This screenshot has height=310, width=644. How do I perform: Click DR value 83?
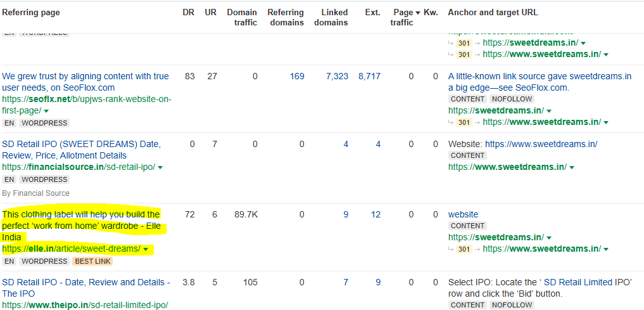[x=190, y=76]
